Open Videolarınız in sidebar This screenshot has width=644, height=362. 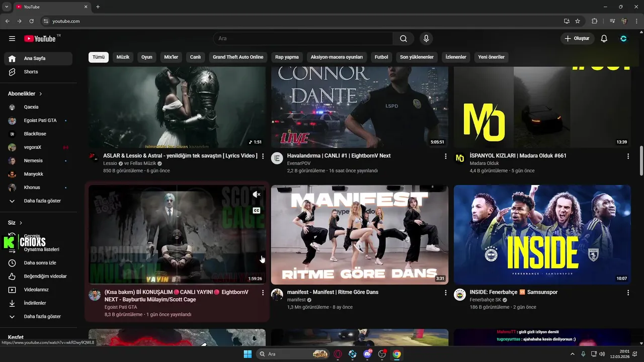[x=38, y=290]
